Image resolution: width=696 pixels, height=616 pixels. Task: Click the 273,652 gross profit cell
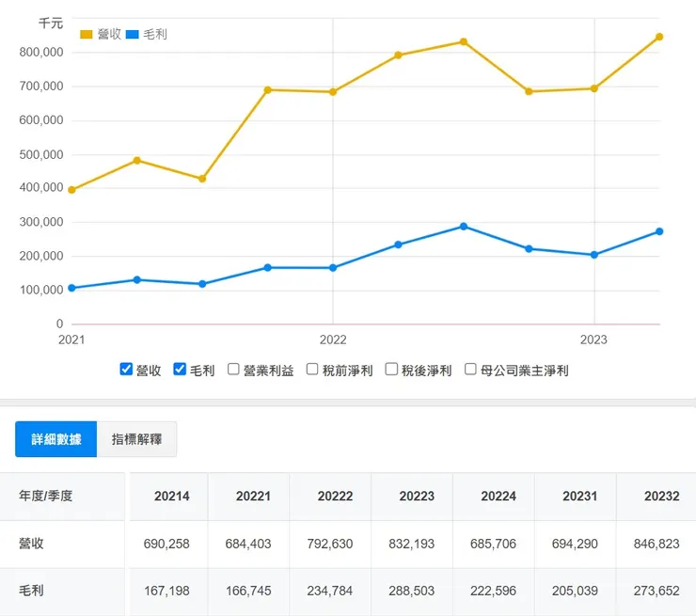(656, 591)
